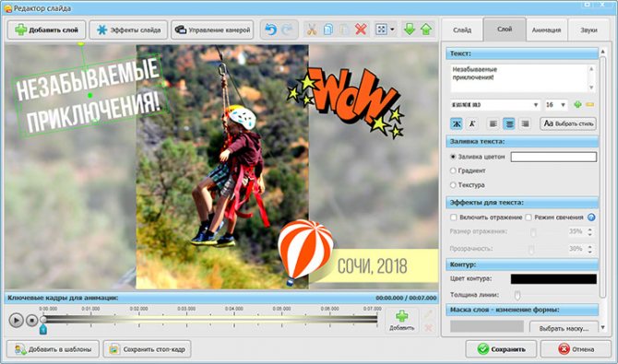Open white text fill color swatch
Viewport: 618px width, 364px height.
tap(553, 157)
